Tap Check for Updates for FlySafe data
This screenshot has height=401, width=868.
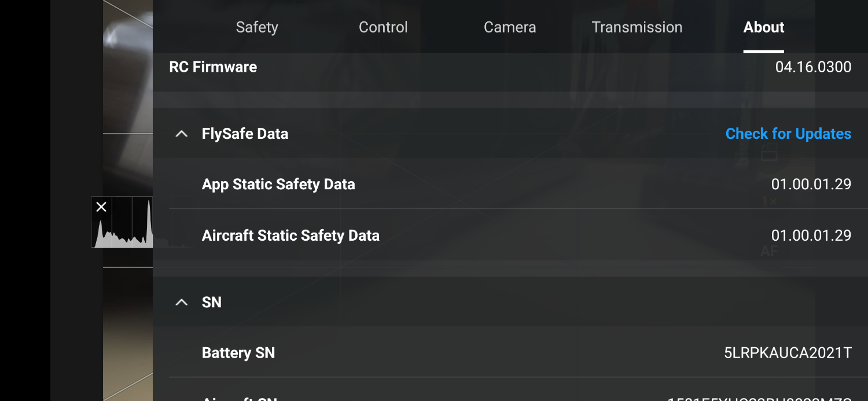pyautogui.click(x=788, y=134)
